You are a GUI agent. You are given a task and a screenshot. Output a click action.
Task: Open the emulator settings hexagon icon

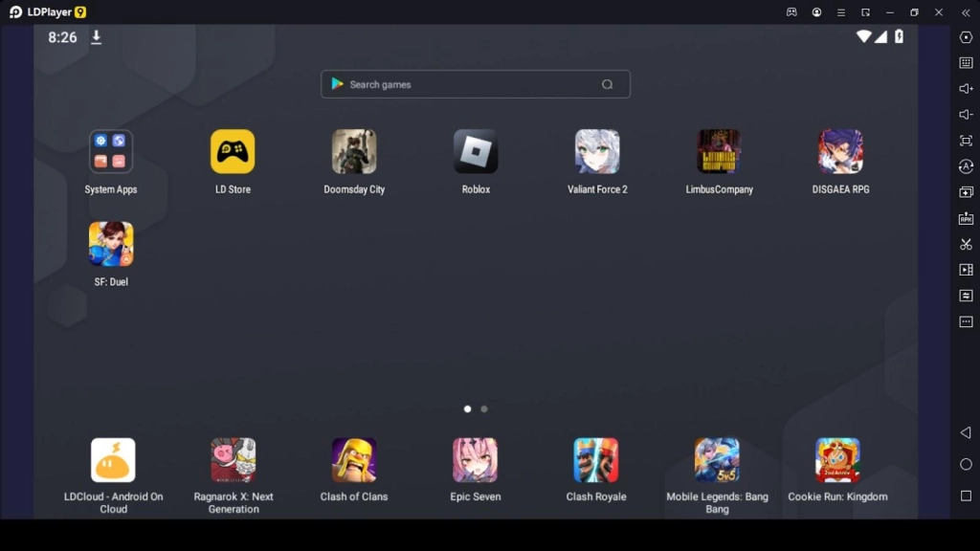pos(966,37)
